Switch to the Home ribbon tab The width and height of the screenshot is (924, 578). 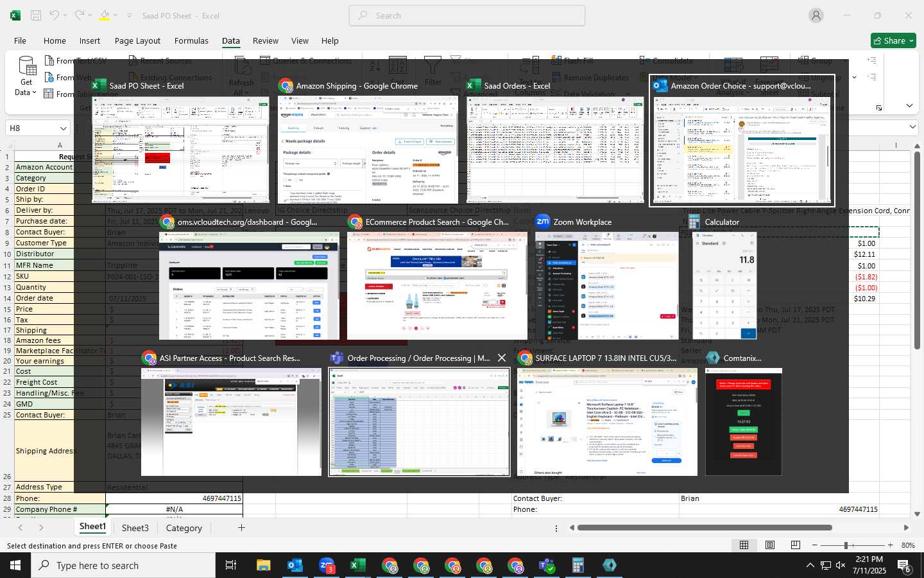coord(55,40)
